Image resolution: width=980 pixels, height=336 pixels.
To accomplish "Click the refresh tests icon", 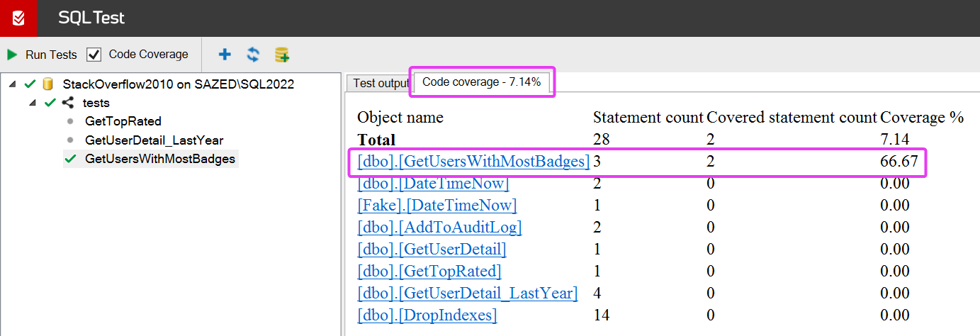I will click(253, 55).
